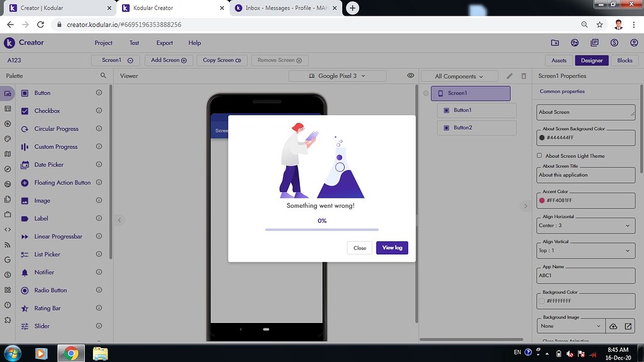
Task: Expand the All Components filter dropdown
Action: click(459, 76)
